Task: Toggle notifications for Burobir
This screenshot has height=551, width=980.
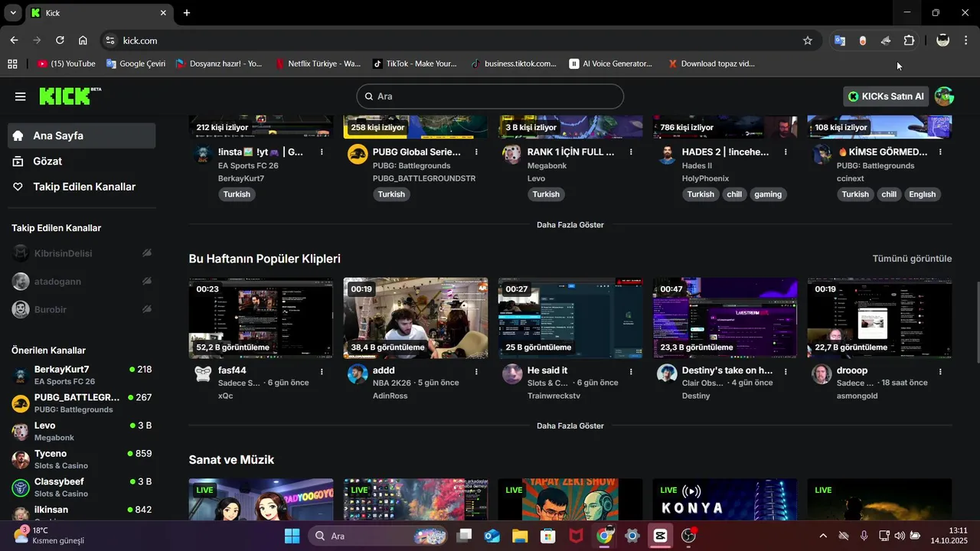Action: coord(146,310)
